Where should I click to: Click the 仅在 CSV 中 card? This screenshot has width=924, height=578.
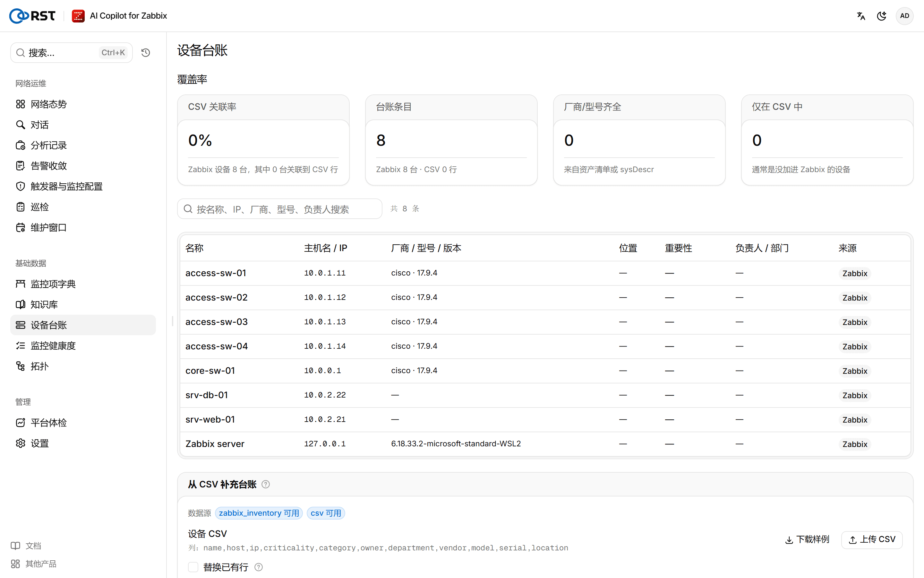pyautogui.click(x=827, y=140)
